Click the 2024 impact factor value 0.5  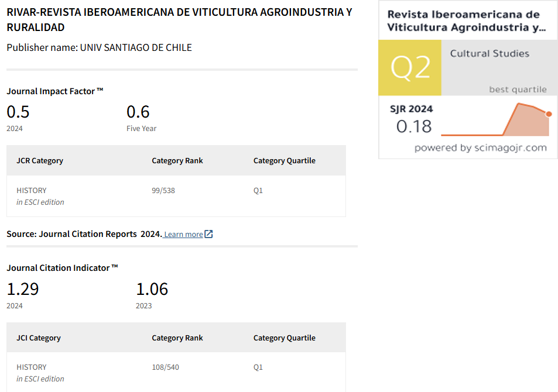[x=18, y=111]
